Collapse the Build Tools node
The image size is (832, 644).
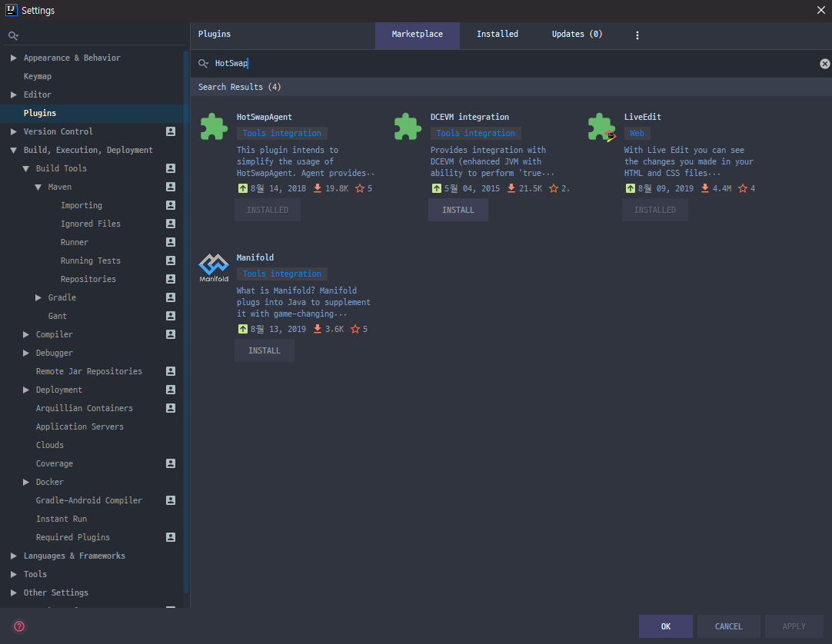coord(26,169)
